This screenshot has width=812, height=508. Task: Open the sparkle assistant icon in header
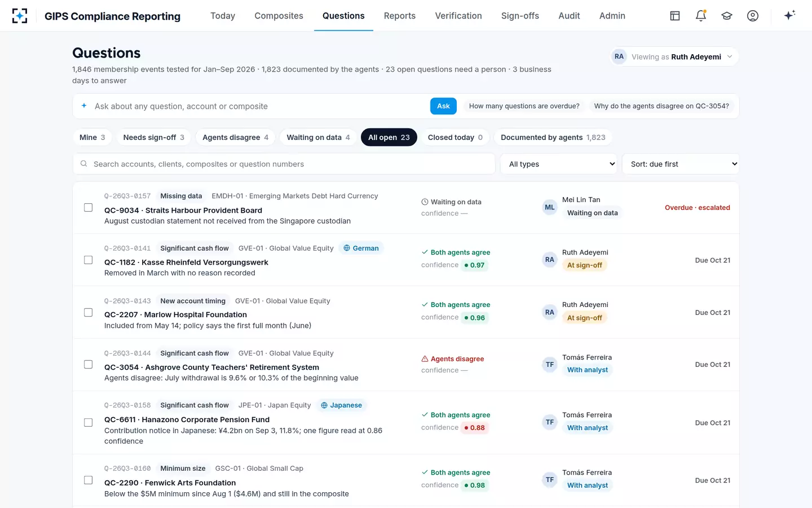pyautogui.click(x=789, y=15)
